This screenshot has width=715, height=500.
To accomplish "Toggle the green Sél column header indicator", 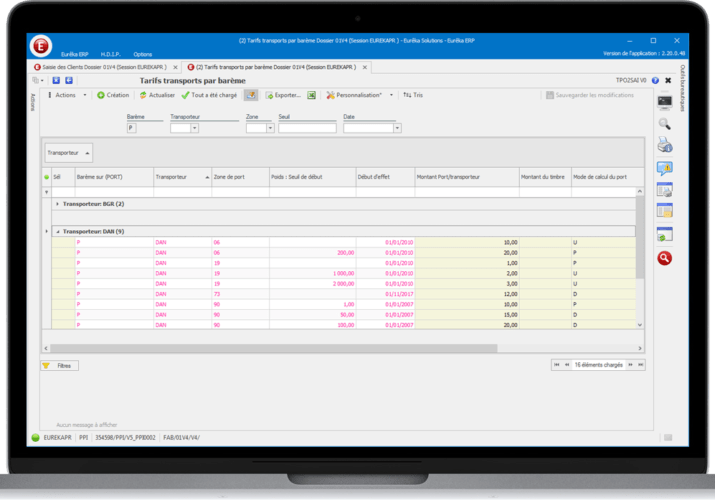I will (46, 176).
